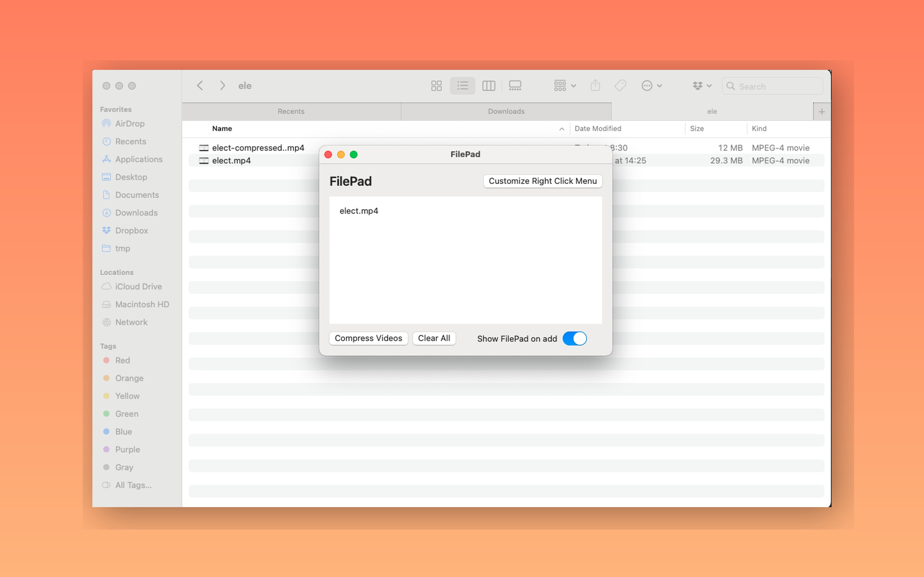
Task: Select AirDrop in the sidebar
Action: click(129, 123)
